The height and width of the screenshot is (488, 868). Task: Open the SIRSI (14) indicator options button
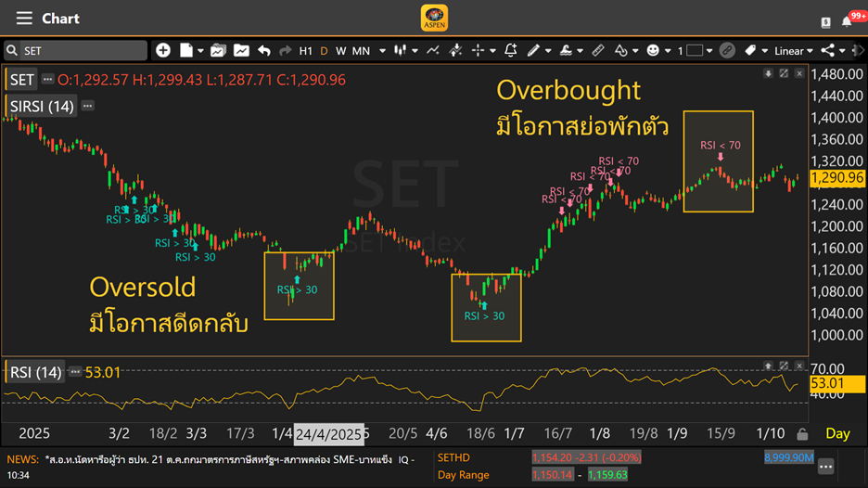(x=88, y=107)
